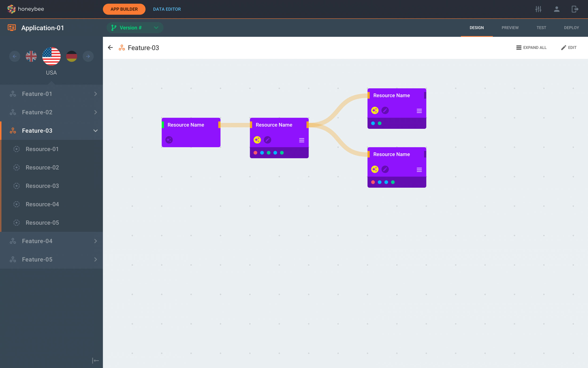Select the Germany flag icon

coord(72,56)
